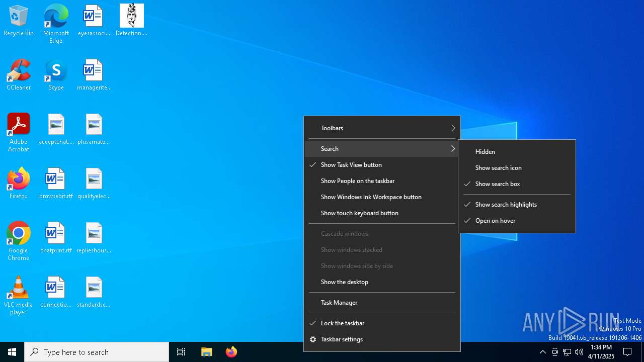Select the qualityelec... image file

pos(94,184)
